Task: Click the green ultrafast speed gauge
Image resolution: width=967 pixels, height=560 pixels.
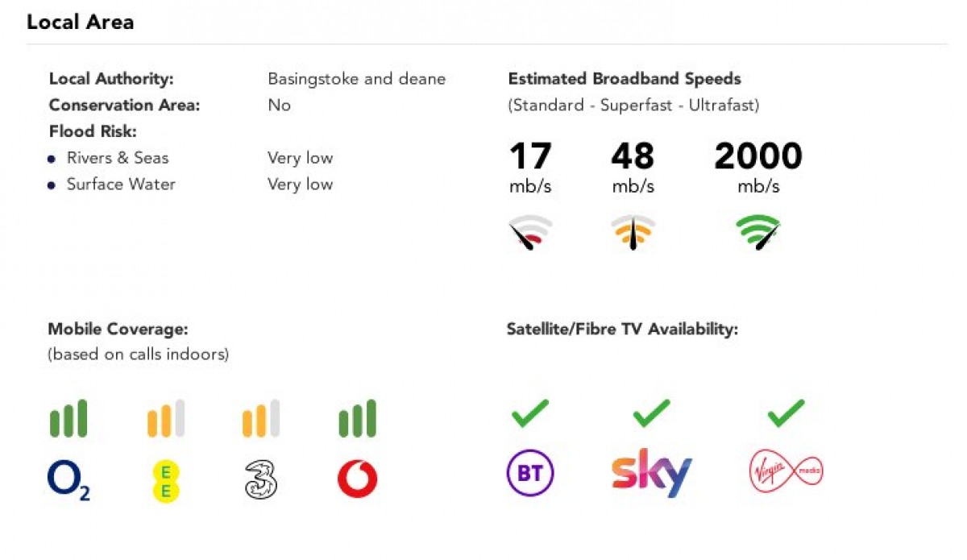Action: point(758,231)
